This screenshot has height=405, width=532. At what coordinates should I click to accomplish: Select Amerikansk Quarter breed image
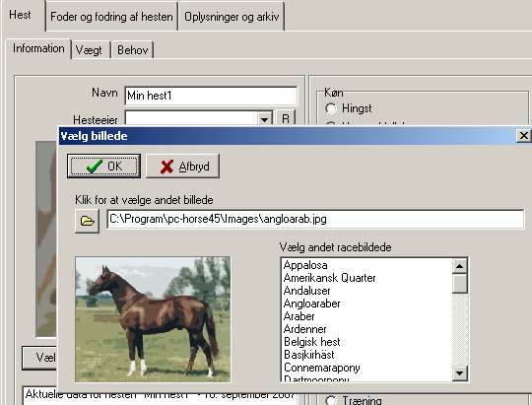(x=329, y=278)
